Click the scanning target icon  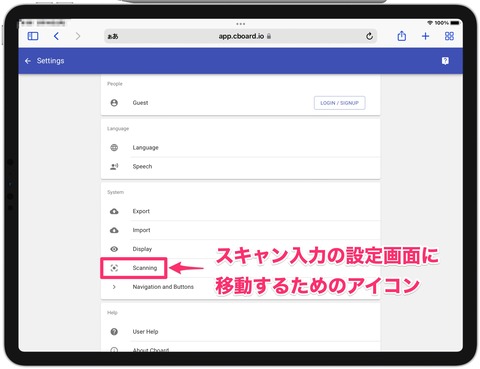114,268
